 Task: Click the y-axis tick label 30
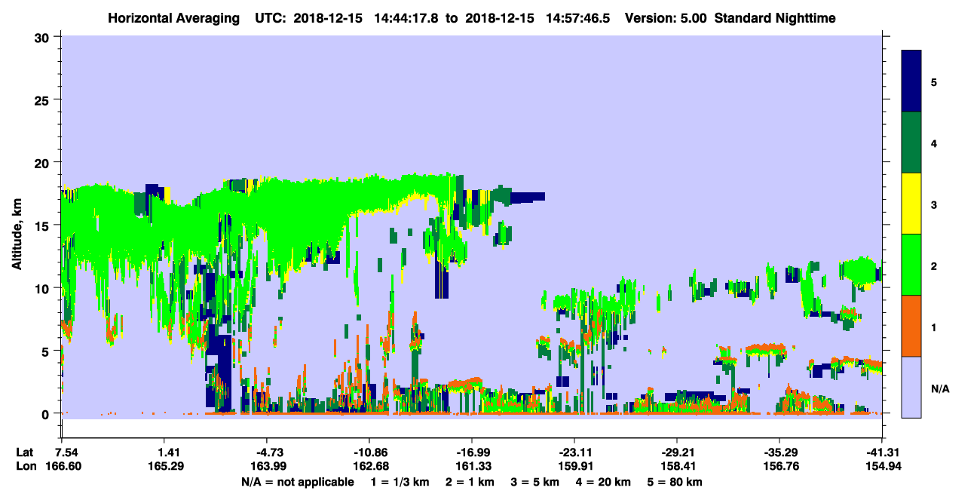(43, 36)
